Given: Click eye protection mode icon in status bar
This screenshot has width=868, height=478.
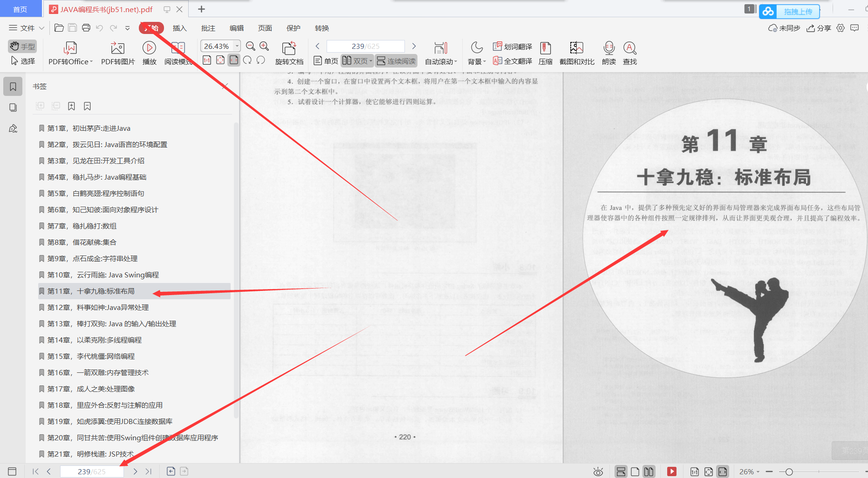Looking at the screenshot, I should point(598,471).
